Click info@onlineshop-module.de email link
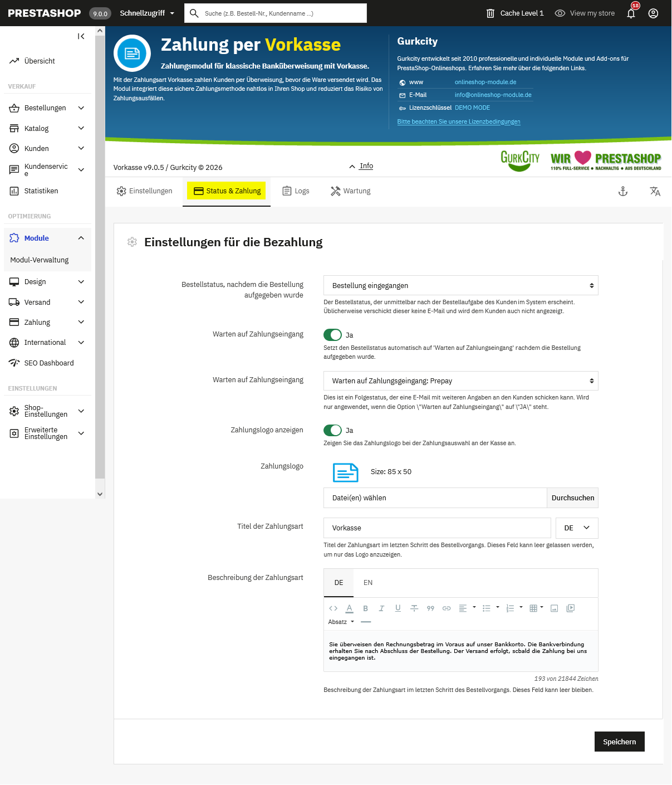672x785 pixels. 493,95
